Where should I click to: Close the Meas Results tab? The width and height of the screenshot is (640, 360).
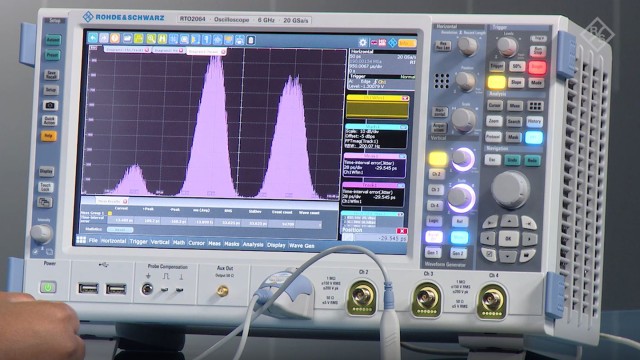point(124,201)
